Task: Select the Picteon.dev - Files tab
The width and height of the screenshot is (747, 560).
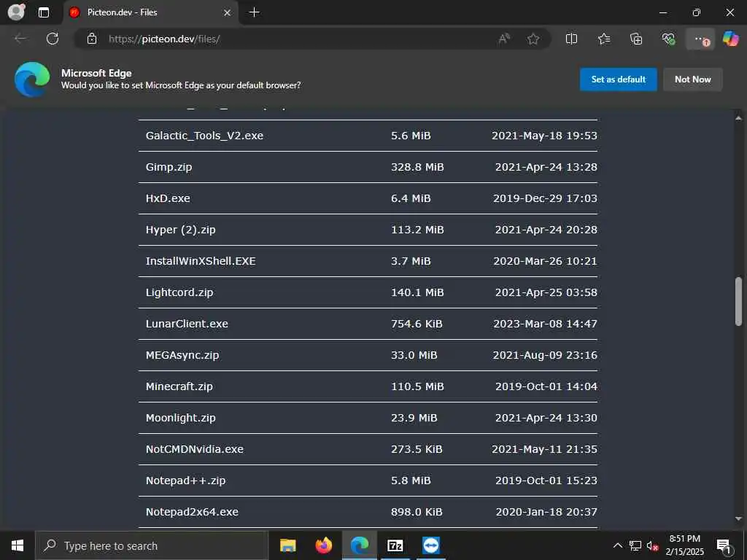Action: (x=150, y=12)
